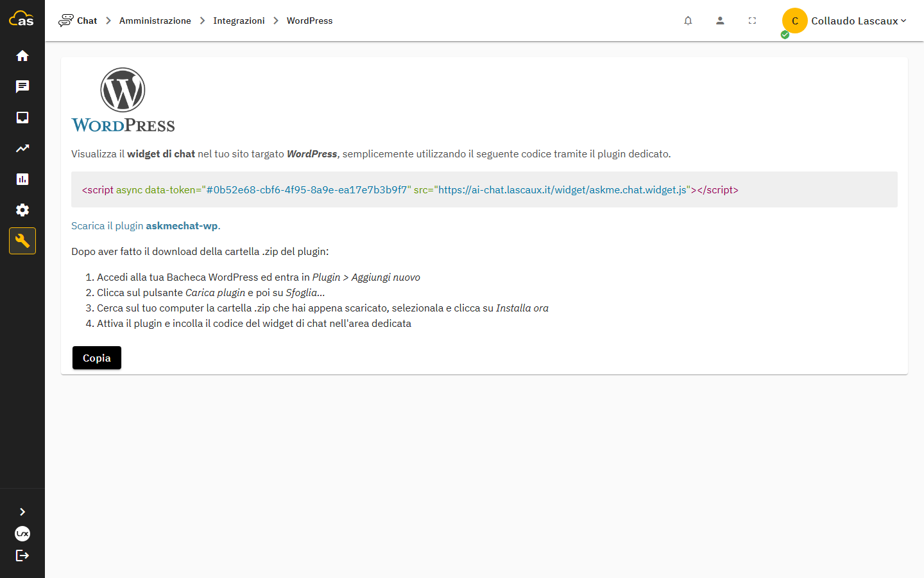This screenshot has height=578, width=924.
Task: Click step 'Accedi alla tua Bacheca WordPress'
Action: pyautogui.click(x=259, y=277)
